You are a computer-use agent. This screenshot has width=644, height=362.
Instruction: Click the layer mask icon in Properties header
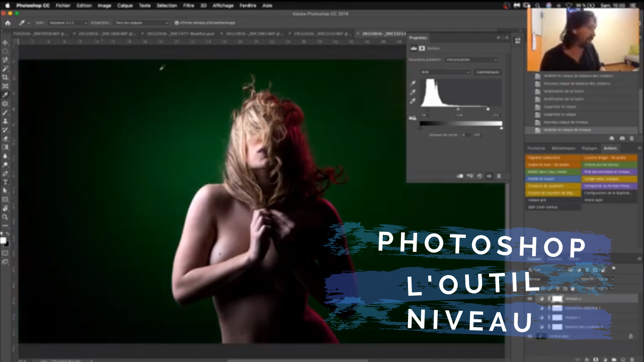point(423,48)
